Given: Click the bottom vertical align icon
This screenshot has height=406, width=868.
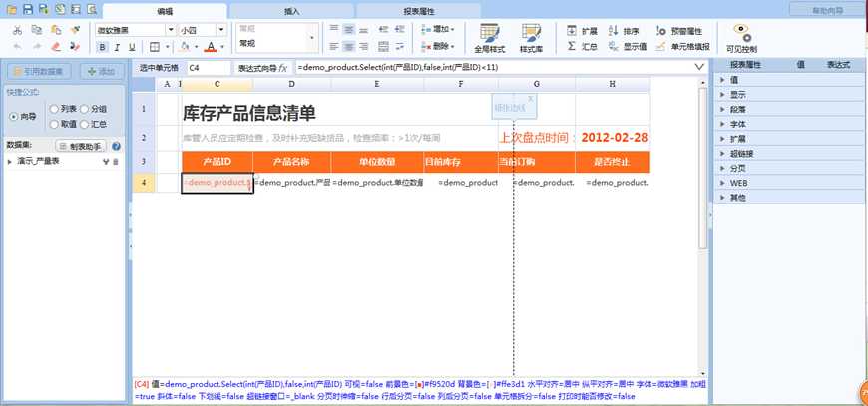Looking at the screenshot, I should (364, 29).
